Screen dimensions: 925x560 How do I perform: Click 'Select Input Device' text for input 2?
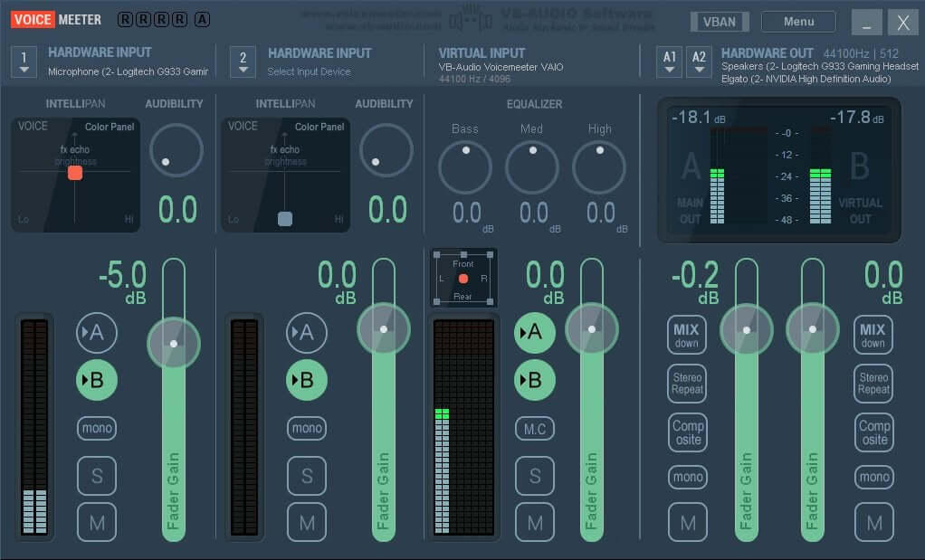click(309, 71)
